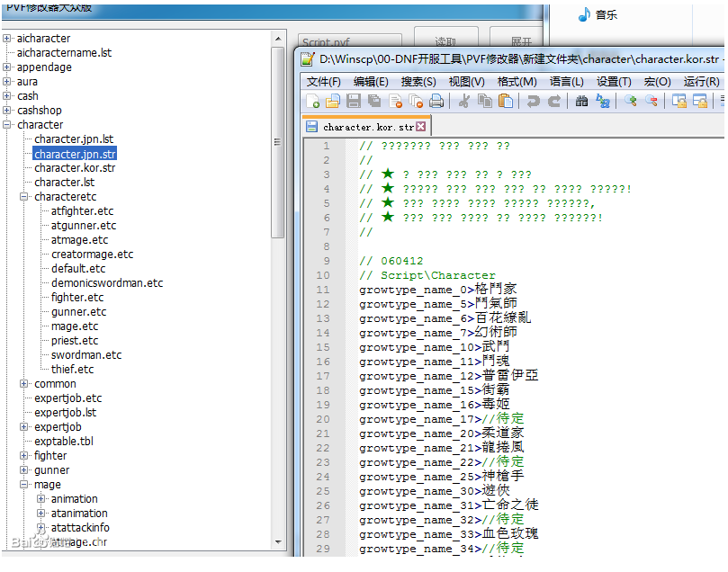The height and width of the screenshot is (572, 728).
Task: Select aicharactername.lst in the tree
Action: tap(64, 52)
